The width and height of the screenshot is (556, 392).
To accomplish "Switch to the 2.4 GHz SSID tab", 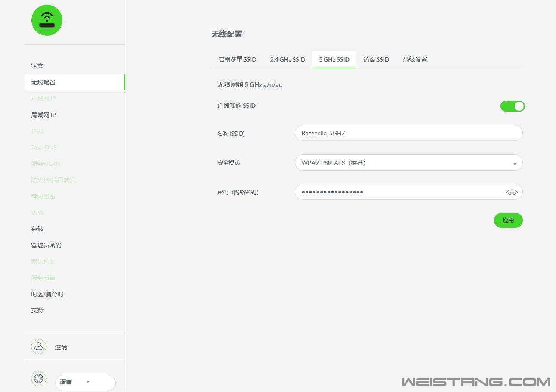I will (x=287, y=59).
